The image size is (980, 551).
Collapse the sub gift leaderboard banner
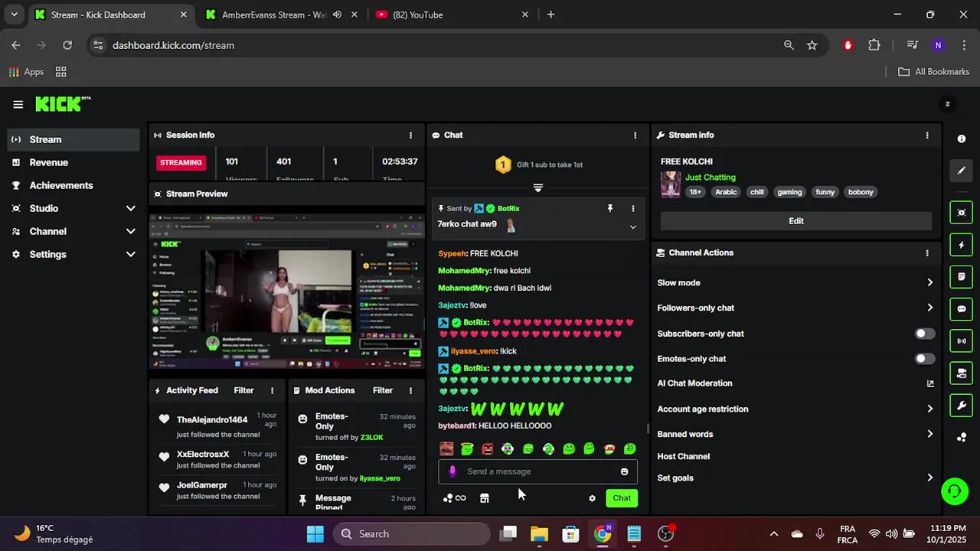[x=538, y=187]
